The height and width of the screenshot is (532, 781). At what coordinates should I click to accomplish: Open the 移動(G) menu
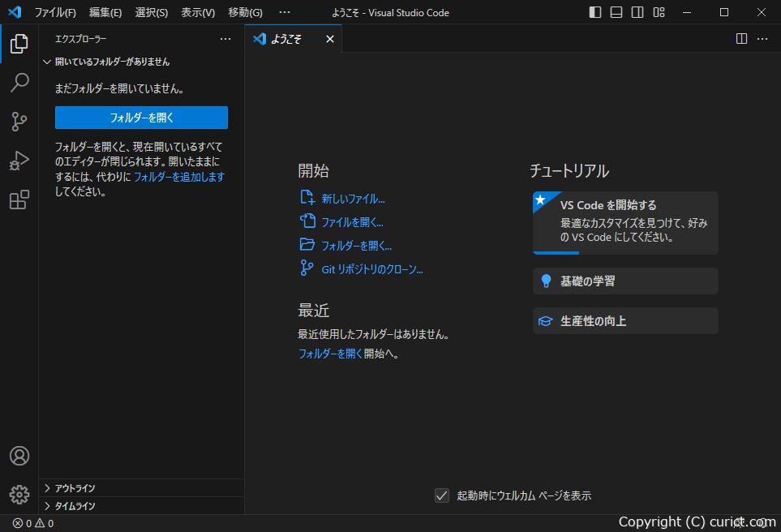pyautogui.click(x=245, y=12)
